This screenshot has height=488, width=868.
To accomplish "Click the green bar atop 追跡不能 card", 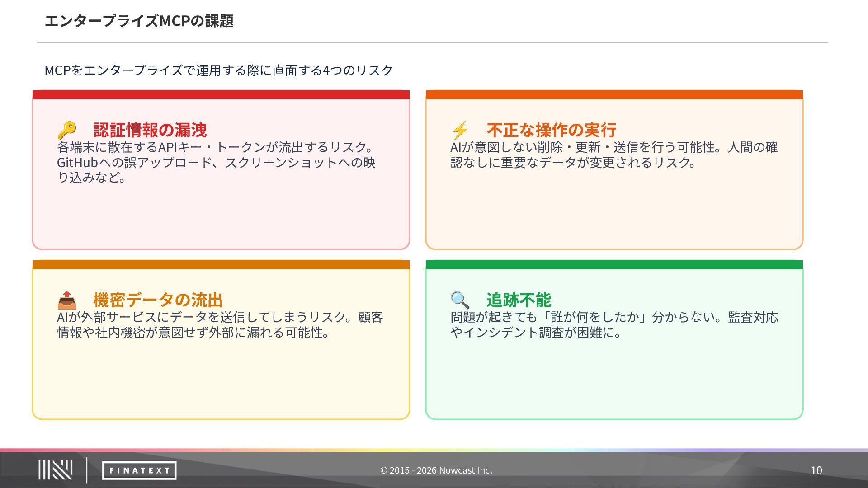I will coord(614,265).
